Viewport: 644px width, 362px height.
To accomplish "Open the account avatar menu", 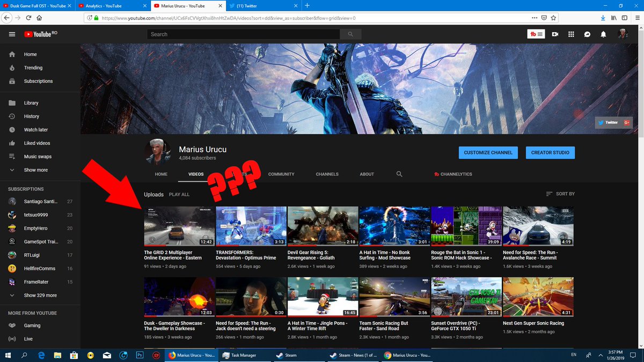I will point(623,34).
